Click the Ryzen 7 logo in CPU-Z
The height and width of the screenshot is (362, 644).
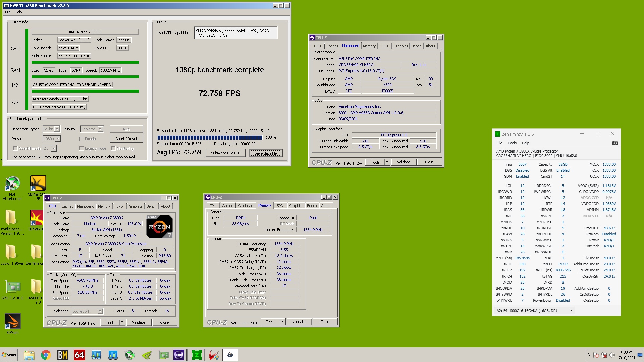pyautogui.click(x=160, y=227)
